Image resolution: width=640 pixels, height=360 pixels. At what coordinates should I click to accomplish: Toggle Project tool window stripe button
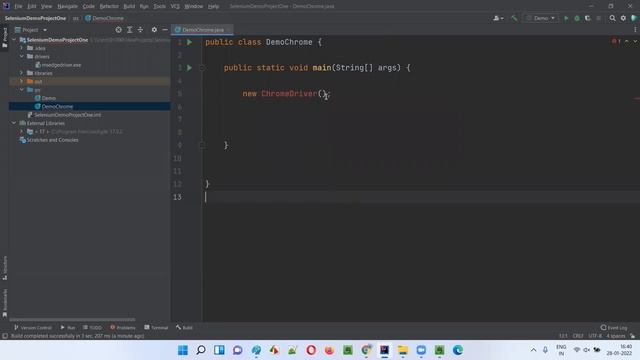coord(4,38)
